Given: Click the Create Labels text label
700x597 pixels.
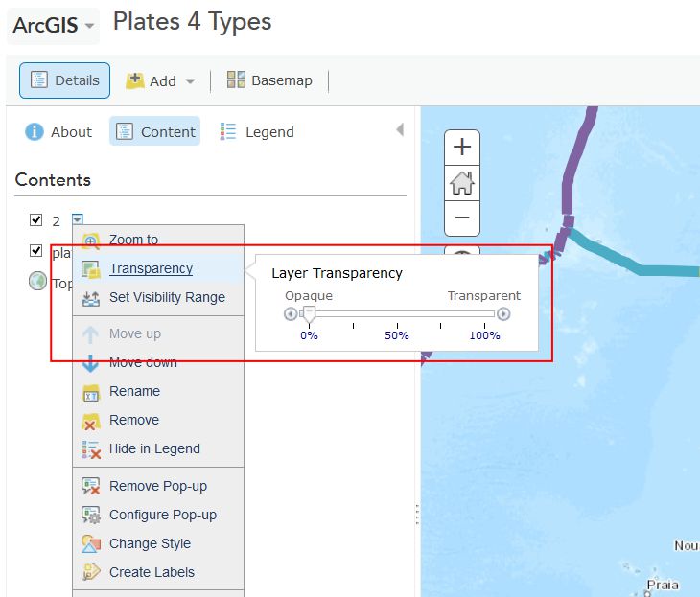Looking at the screenshot, I should 152,572.
